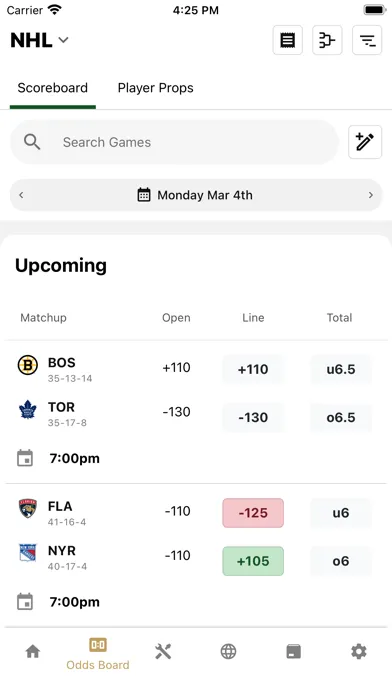Select the Scoreboard tab
The image size is (392, 696).
point(52,88)
